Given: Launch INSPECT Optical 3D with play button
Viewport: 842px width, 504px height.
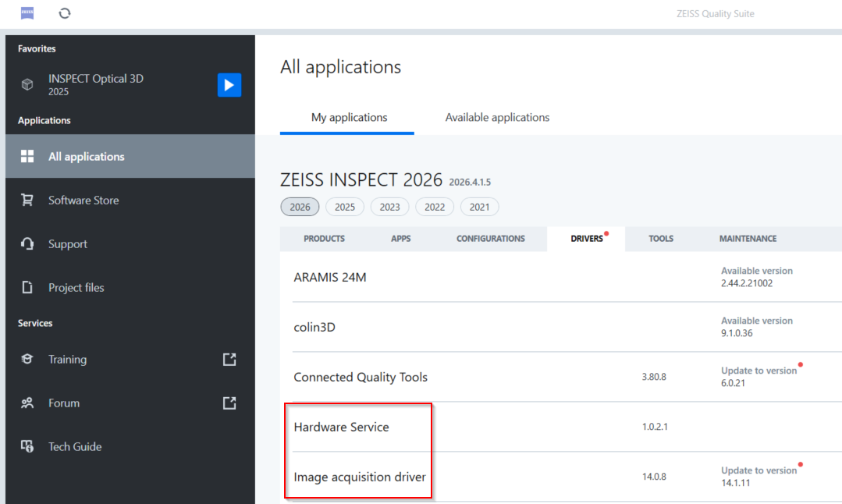Looking at the screenshot, I should (229, 85).
